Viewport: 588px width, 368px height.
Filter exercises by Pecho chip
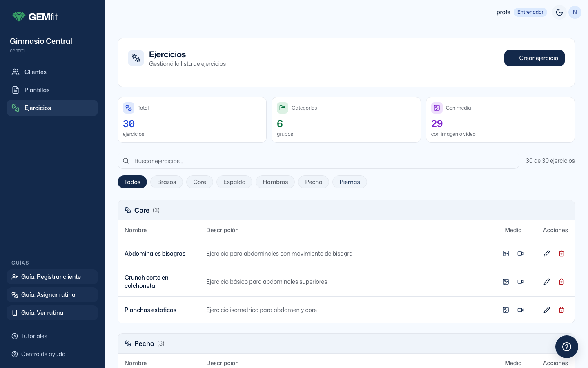coord(314,182)
